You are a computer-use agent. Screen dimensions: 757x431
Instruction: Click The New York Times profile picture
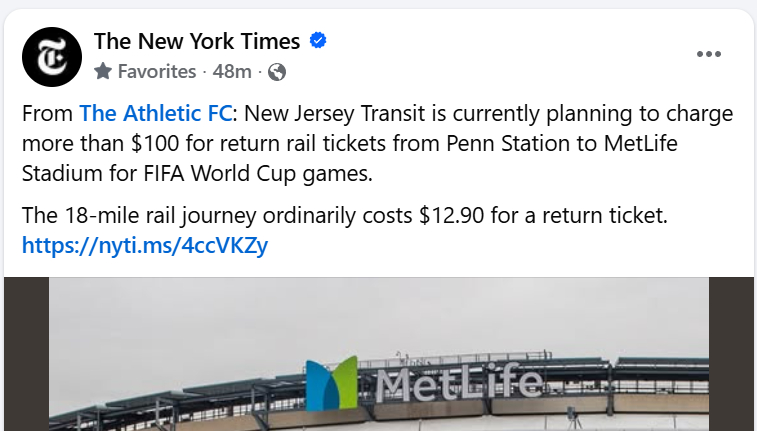pyautogui.click(x=50, y=56)
